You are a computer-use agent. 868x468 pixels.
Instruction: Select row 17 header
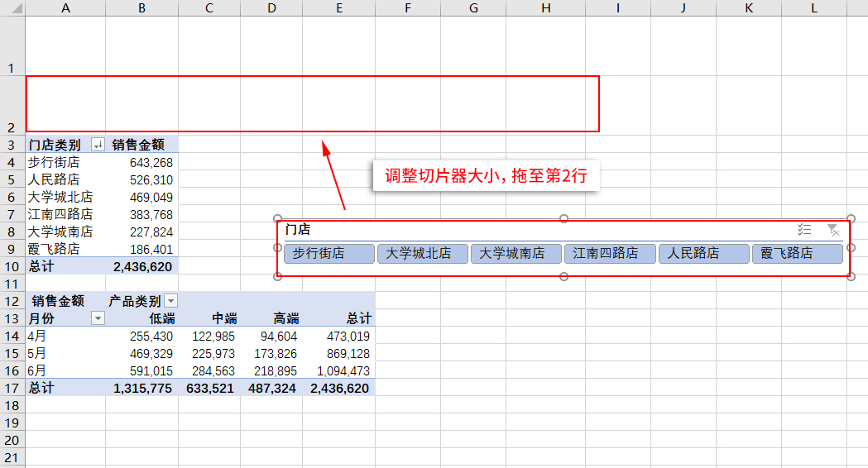(12, 389)
